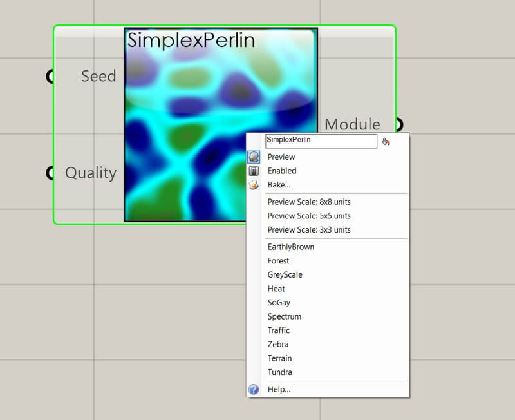Screen dimensions: 515x420
Task: Click the SimplexPerlin name text field
Action: tap(321, 141)
